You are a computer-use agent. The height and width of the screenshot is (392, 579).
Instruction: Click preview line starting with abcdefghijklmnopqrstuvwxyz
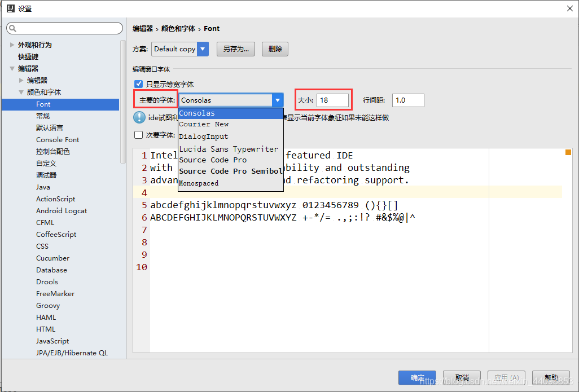(274, 205)
